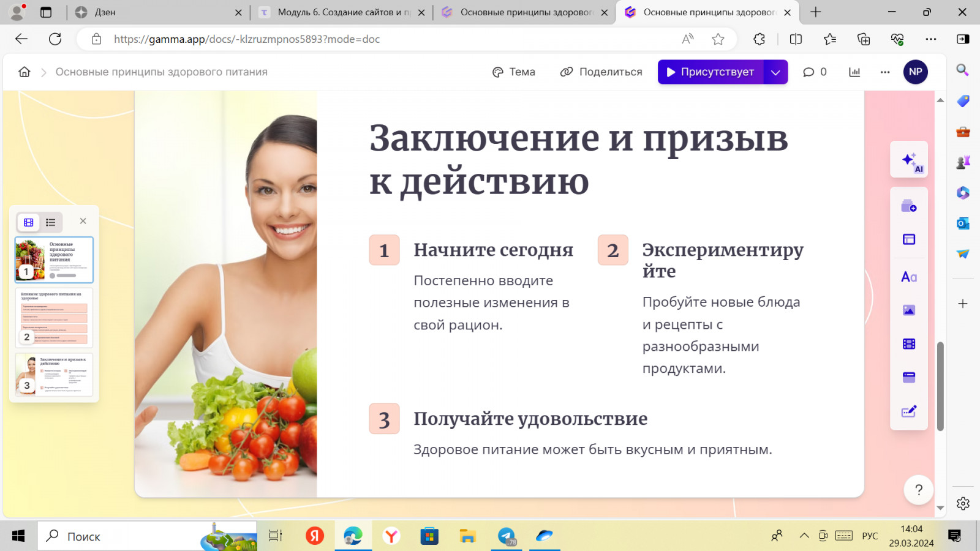
Task: Switch to list view in card panel
Action: pyautogui.click(x=51, y=222)
